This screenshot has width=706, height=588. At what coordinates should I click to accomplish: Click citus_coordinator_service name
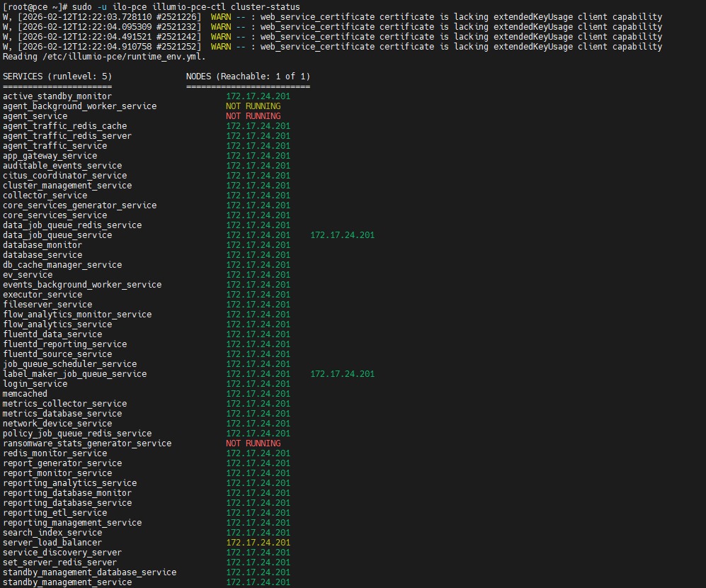click(65, 175)
